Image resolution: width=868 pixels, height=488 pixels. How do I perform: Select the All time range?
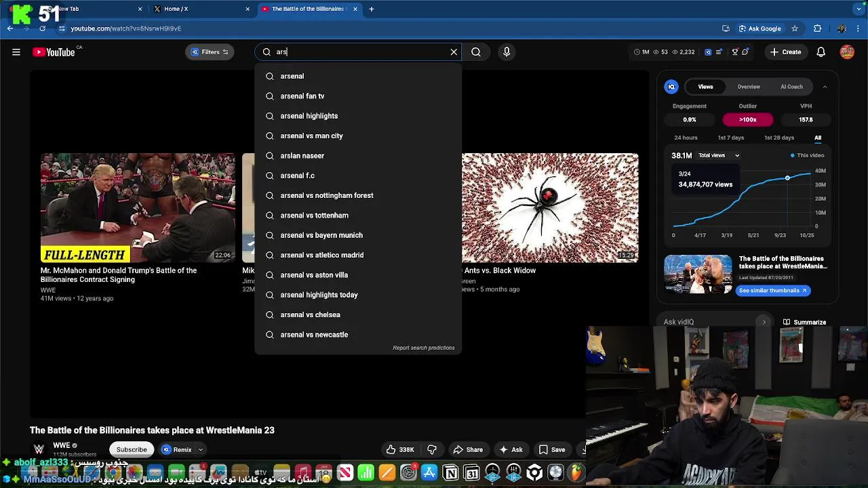pos(818,138)
